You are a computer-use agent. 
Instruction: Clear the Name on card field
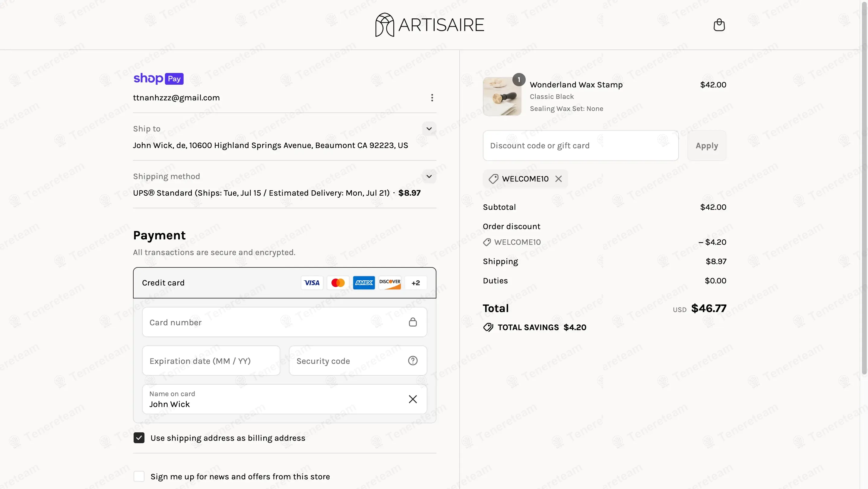pyautogui.click(x=413, y=399)
